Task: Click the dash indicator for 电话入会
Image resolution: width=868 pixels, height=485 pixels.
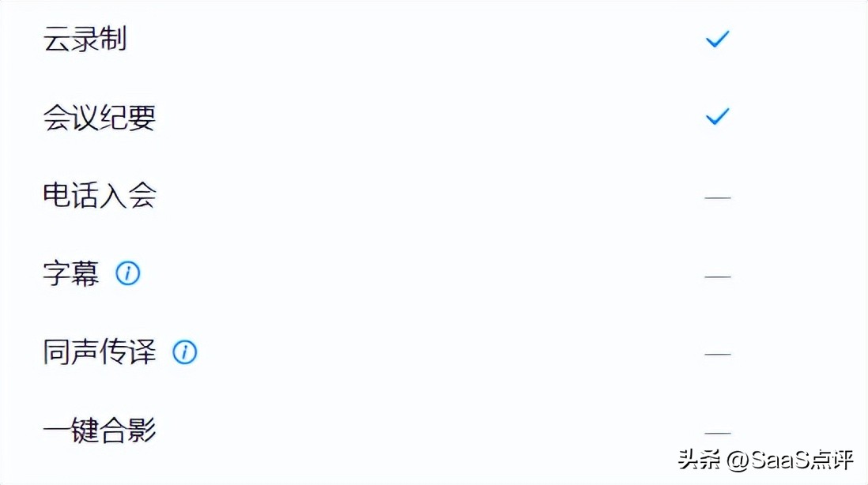Action: coord(717,196)
